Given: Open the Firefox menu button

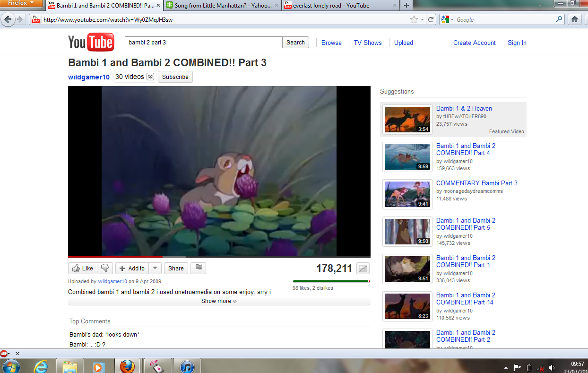Looking at the screenshot, I should click(x=21, y=3).
